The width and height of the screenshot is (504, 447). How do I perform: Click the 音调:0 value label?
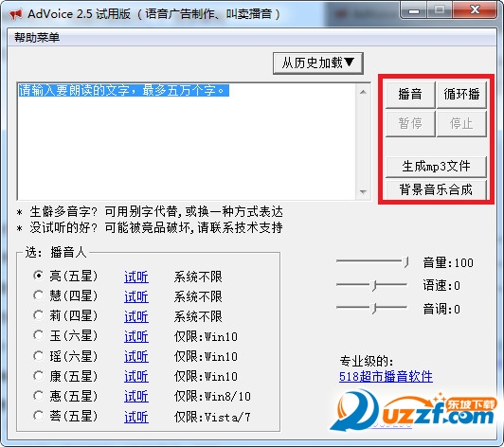point(441,309)
